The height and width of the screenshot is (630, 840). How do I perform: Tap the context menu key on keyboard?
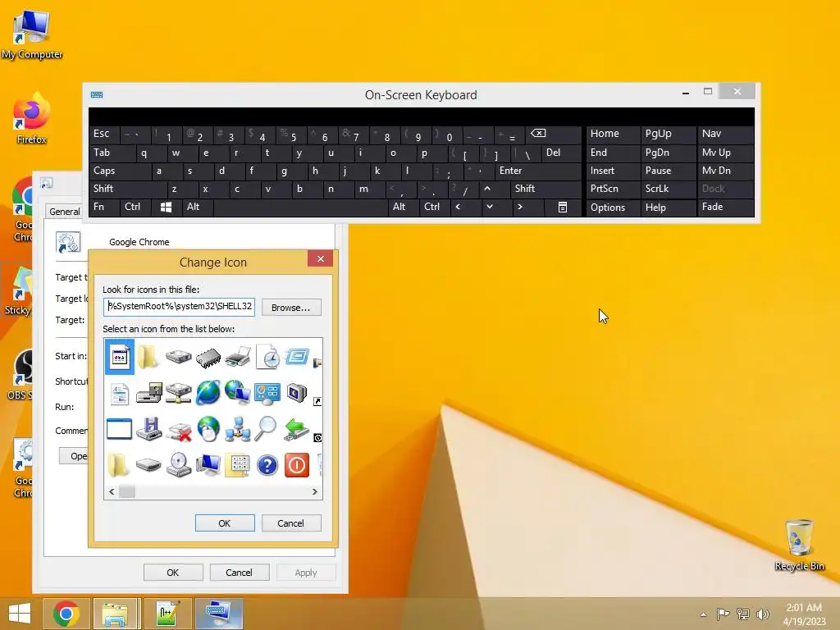[563, 208]
